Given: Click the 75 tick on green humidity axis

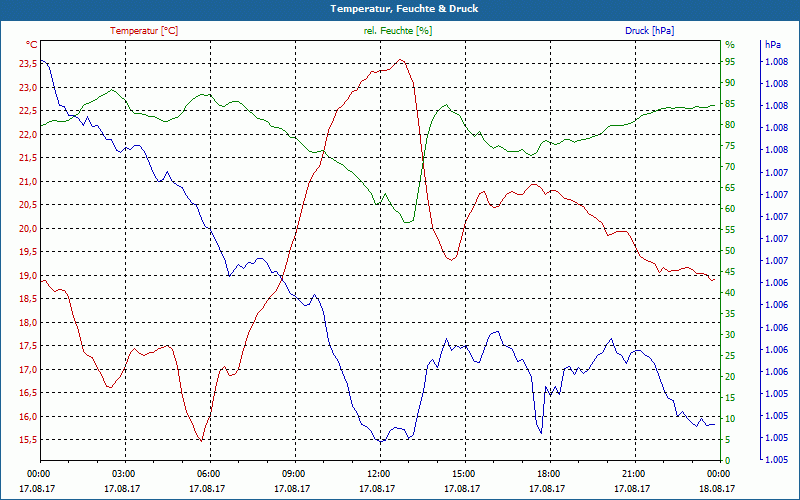Looking at the screenshot, I should [730, 145].
